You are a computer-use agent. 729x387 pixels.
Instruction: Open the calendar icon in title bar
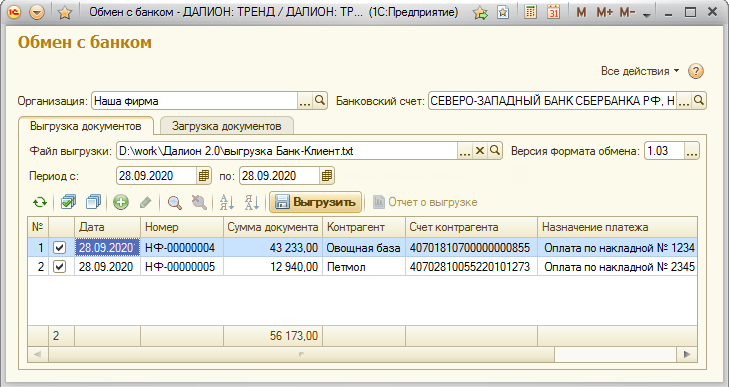tap(553, 12)
